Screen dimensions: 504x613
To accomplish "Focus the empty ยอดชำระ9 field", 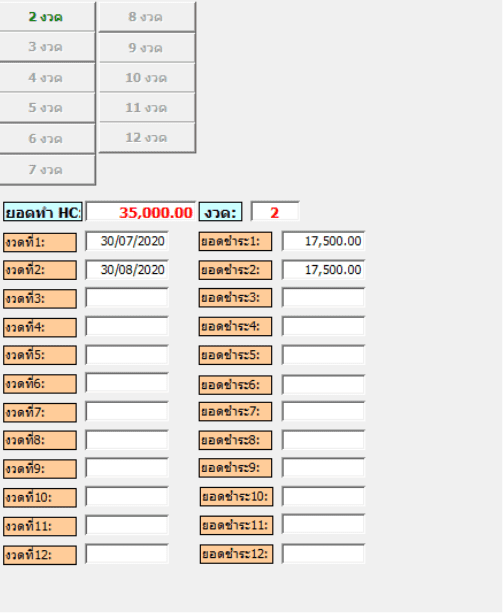I will (323, 468).
